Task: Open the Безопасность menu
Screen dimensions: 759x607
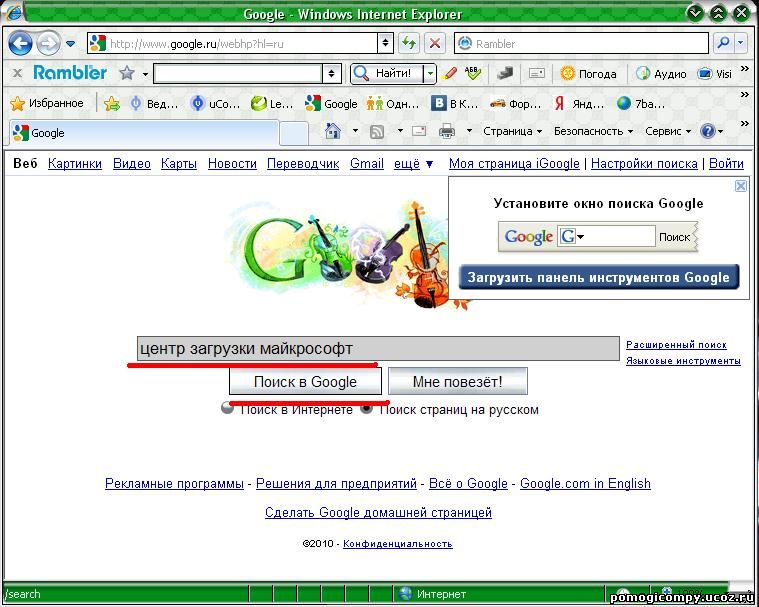Action: [593, 131]
